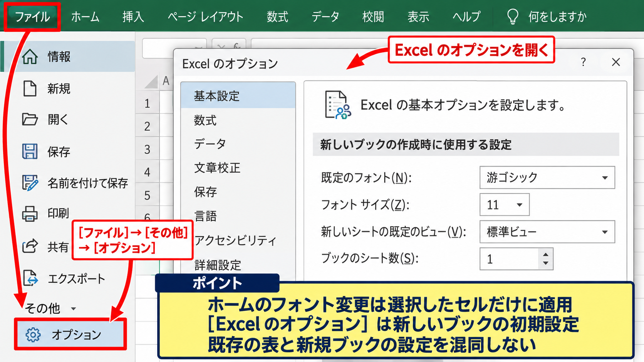Expand the 既定のフォント dropdown
The height and width of the screenshot is (362, 644).
(605, 178)
